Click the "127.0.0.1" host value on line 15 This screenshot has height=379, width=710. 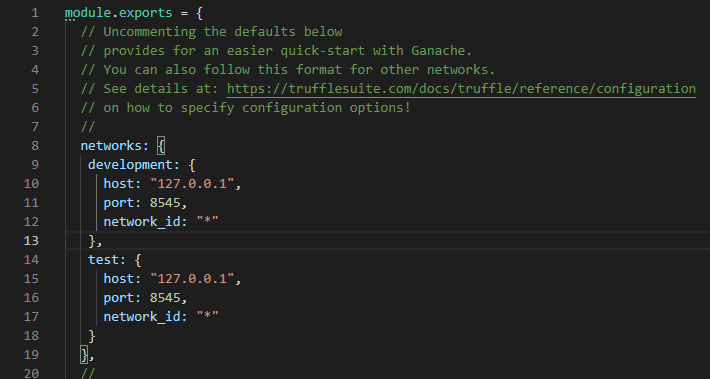coord(192,278)
